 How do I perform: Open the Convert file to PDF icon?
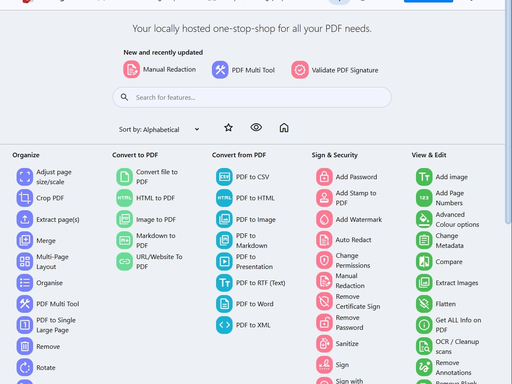tap(124, 177)
